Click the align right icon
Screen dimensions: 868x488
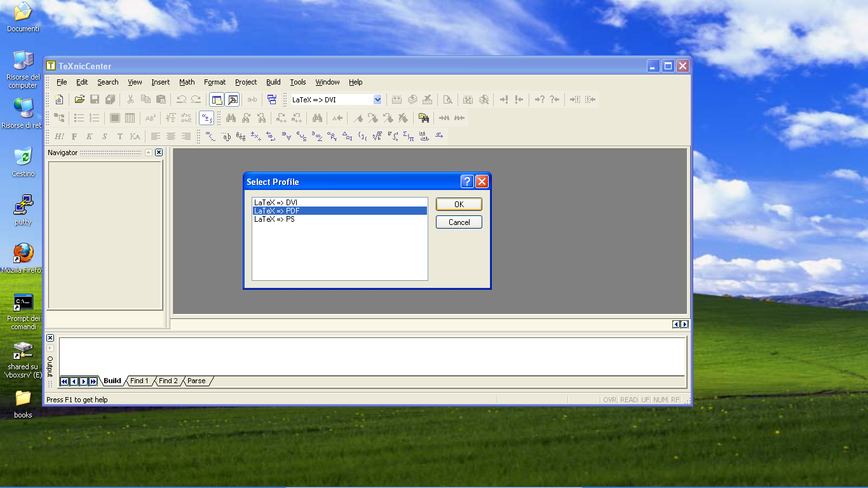186,137
